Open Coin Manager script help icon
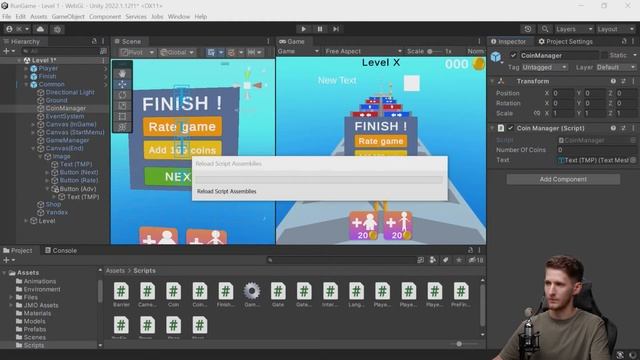Screen dimensions: 640x360 pos(613,128)
